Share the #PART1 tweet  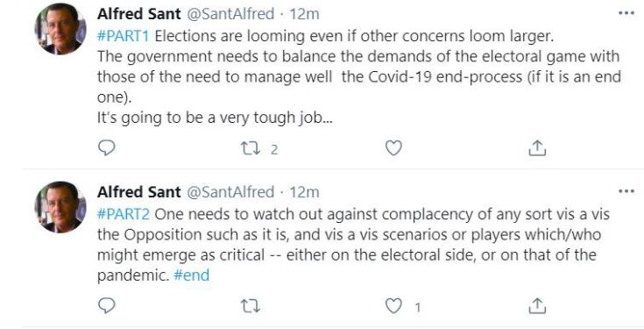coord(537,147)
